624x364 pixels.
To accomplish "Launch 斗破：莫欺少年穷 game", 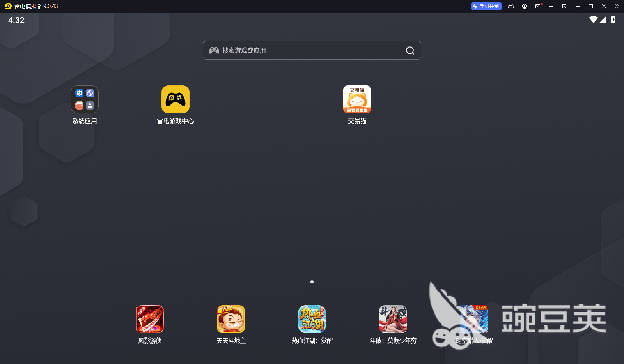I will pos(393,319).
